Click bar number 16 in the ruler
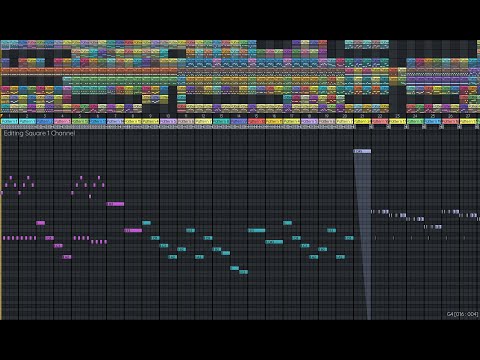The image size is (480, 360). point(274,116)
